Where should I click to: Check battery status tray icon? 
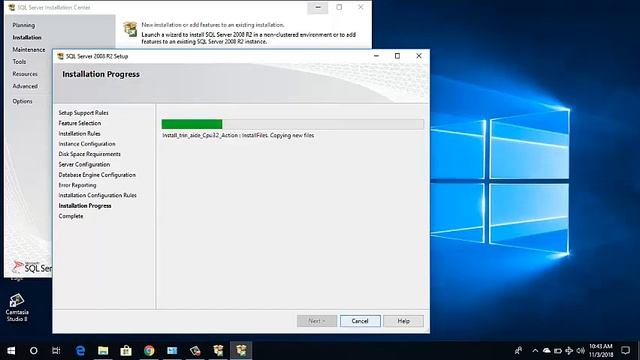point(558,351)
